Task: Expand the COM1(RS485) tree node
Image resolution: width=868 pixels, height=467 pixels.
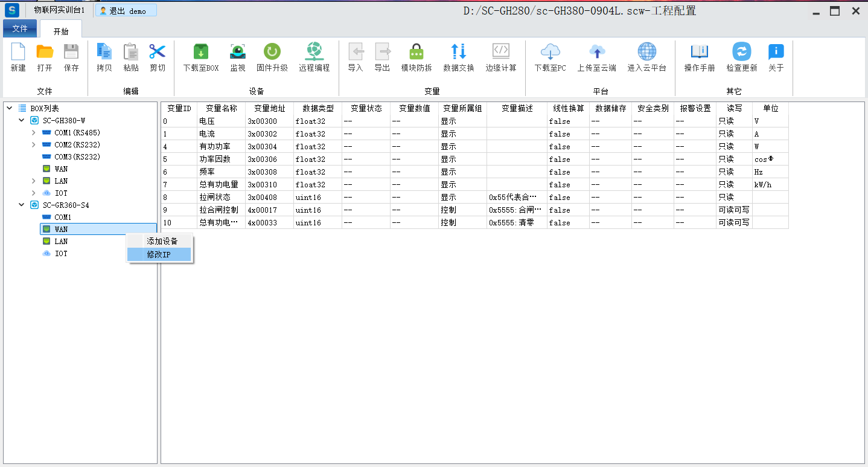Action: pos(34,133)
